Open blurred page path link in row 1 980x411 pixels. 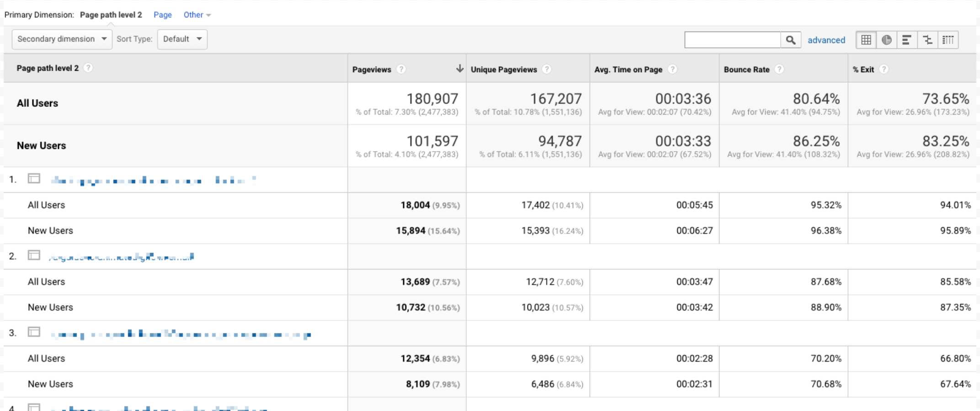pos(153,180)
